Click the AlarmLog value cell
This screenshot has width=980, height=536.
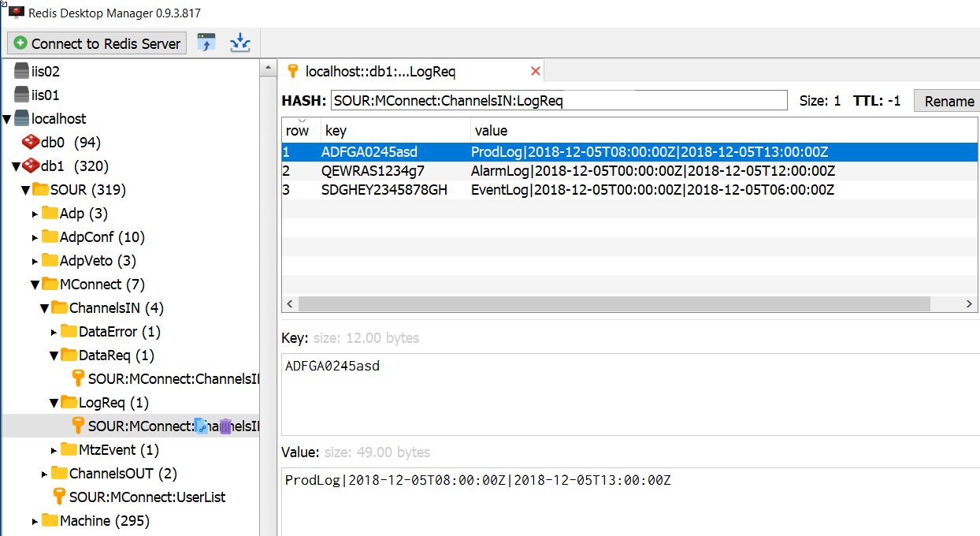tap(653, 170)
